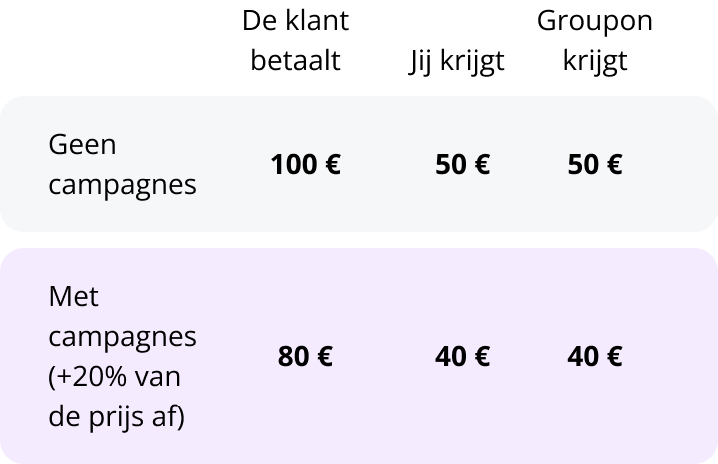Click the word 'betaalt' in the header
The width and height of the screenshot is (718, 464).
click(295, 60)
